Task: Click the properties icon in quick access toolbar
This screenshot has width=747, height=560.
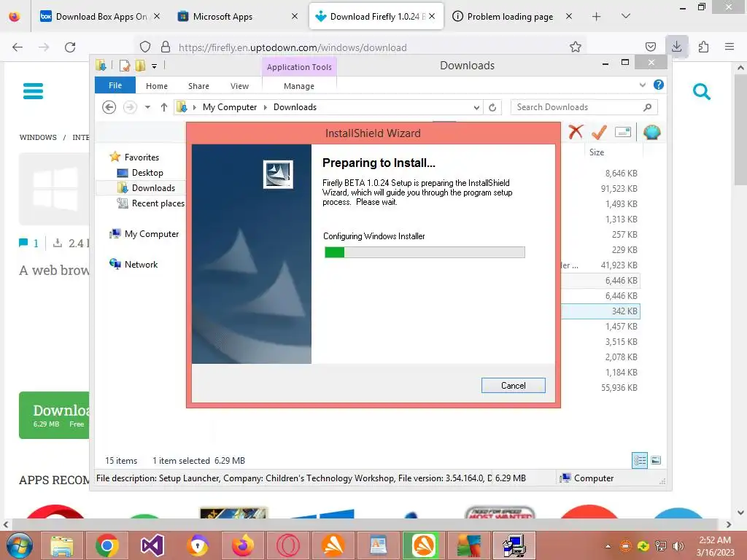Action: pyautogui.click(x=125, y=66)
